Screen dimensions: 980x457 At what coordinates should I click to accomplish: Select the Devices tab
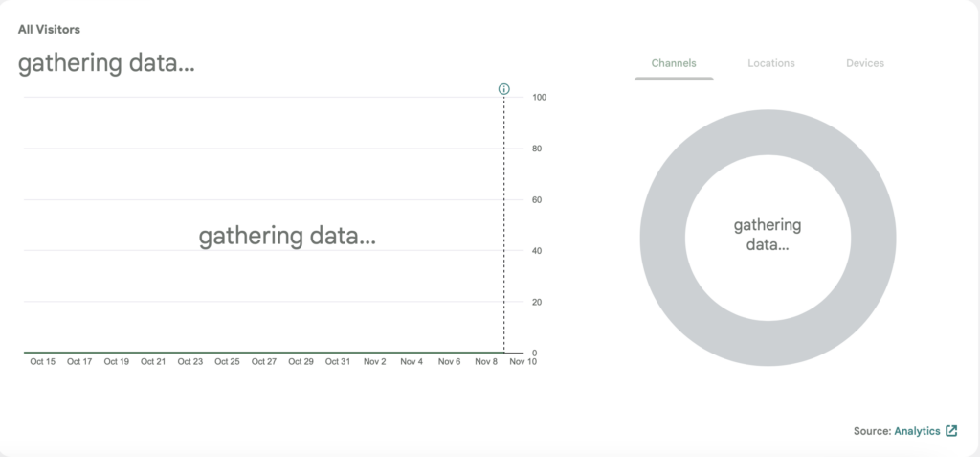click(x=865, y=63)
